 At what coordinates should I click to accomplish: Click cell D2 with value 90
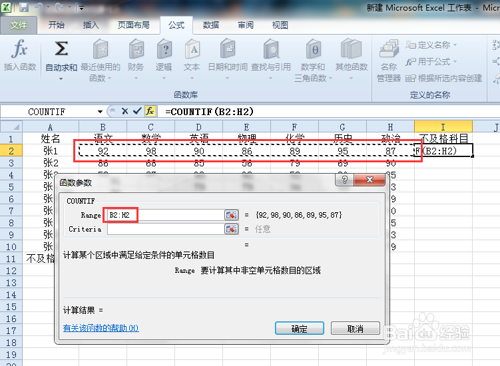click(x=199, y=151)
